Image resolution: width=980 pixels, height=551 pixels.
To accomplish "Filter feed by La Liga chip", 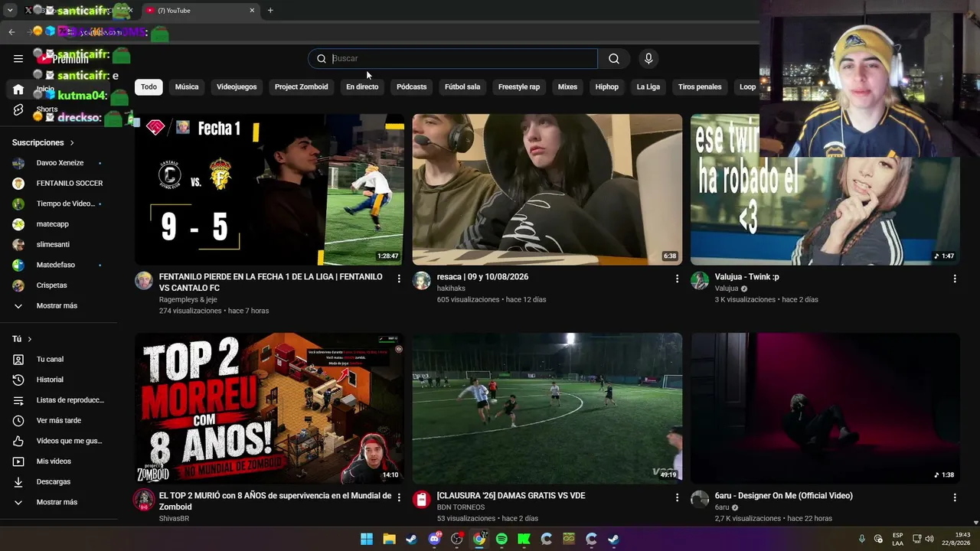I will [648, 87].
